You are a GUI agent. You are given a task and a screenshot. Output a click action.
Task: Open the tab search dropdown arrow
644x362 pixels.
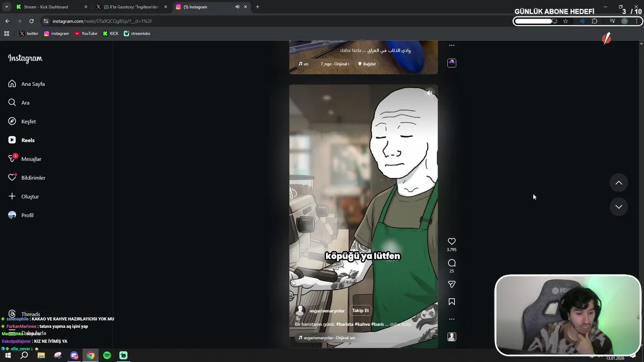(x=7, y=7)
